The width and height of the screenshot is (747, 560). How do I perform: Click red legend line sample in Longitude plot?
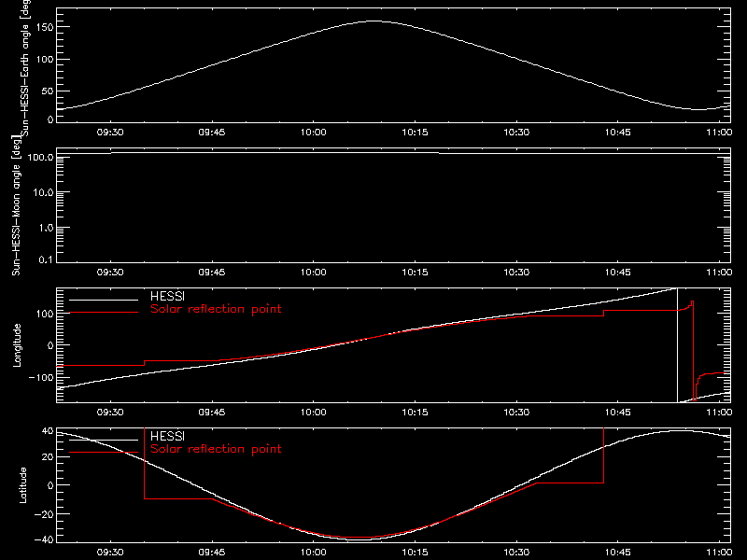coord(104,313)
